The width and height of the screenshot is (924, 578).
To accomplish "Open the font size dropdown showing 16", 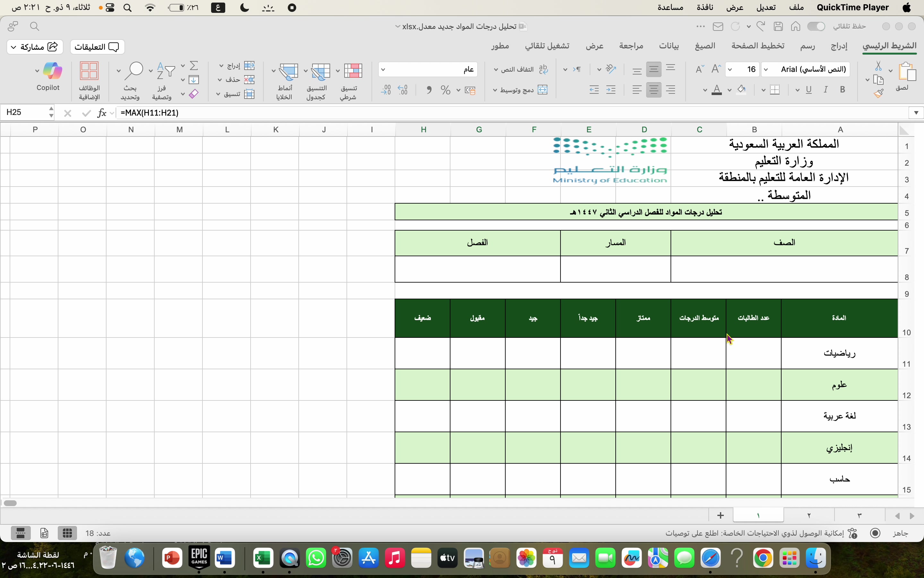I will pos(731,70).
